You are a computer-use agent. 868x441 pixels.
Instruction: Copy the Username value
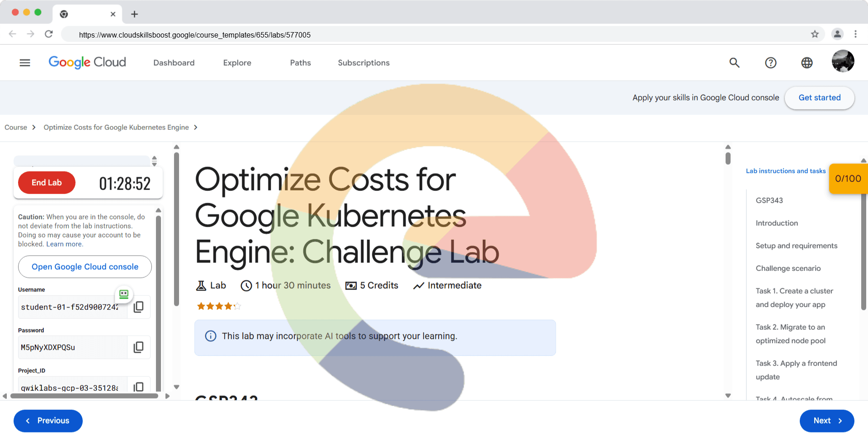139,307
